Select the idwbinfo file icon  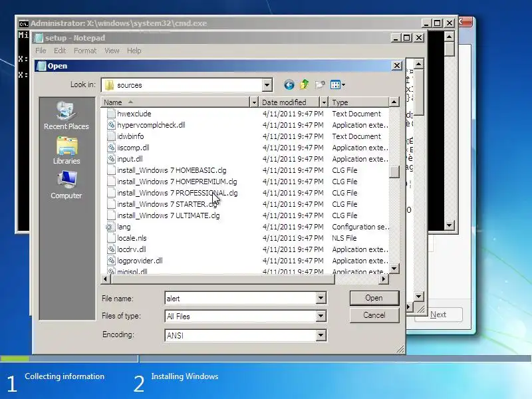point(111,136)
